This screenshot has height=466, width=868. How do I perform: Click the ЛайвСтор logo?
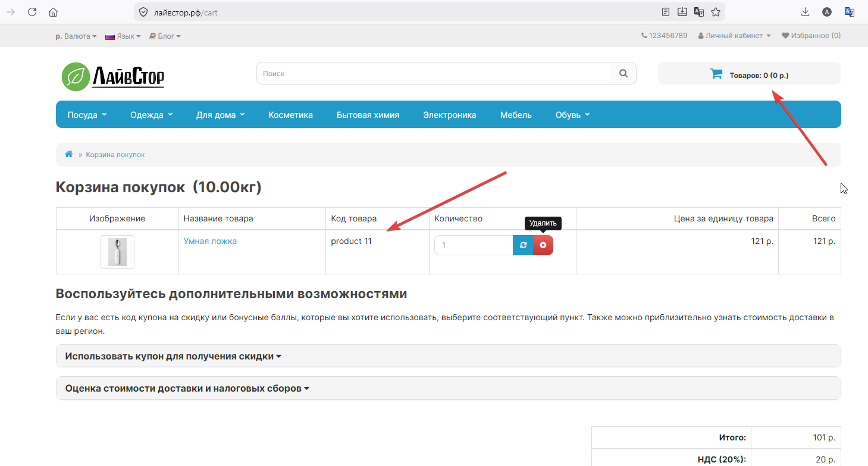[113, 76]
